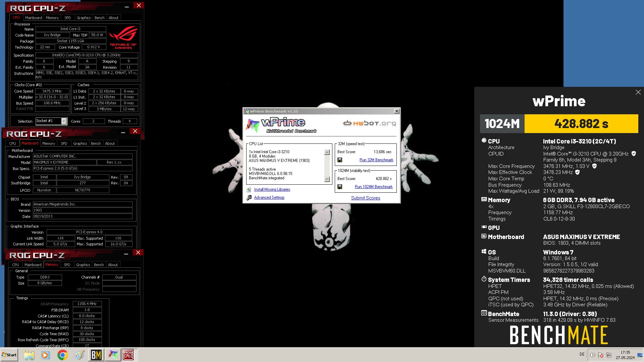
Task: Click the stopwatch icon beside System Timers
Action: point(484,279)
